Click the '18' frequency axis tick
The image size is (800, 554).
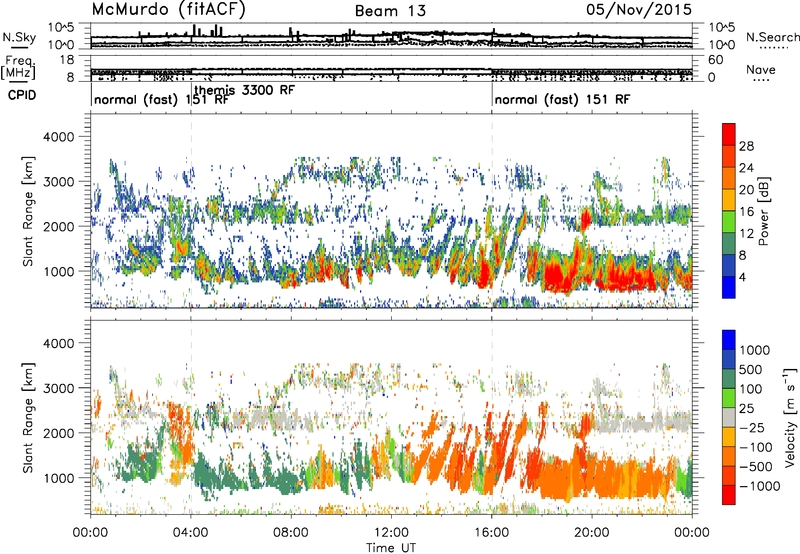click(x=67, y=60)
